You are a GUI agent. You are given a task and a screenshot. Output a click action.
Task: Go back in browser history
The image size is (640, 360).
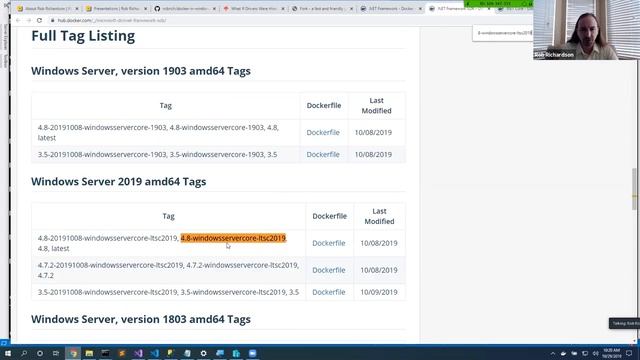(18, 20)
